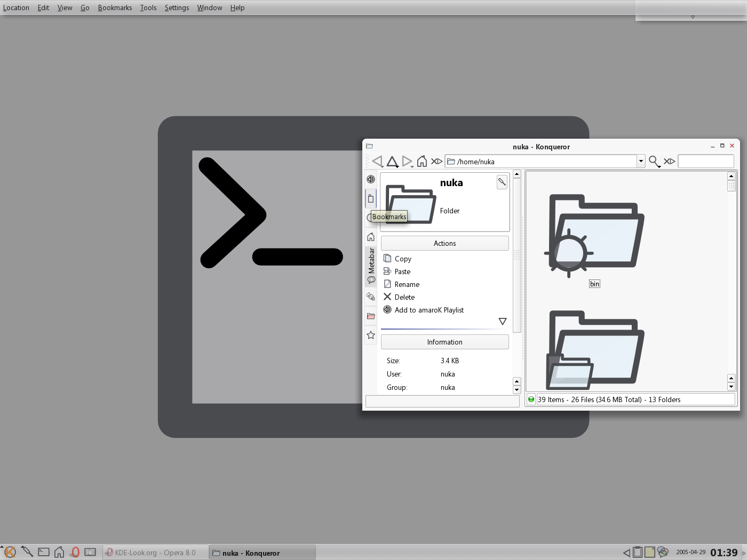Click the Metabar vertical scrollbar thumb
Image resolution: width=747 pixels, height=560 pixels.
516,255
